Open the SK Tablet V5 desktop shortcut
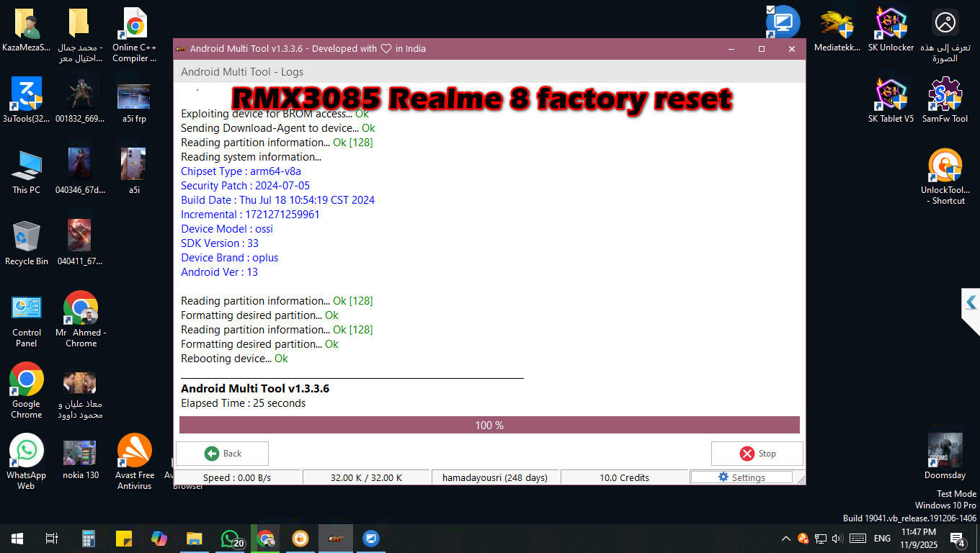 tap(891, 101)
